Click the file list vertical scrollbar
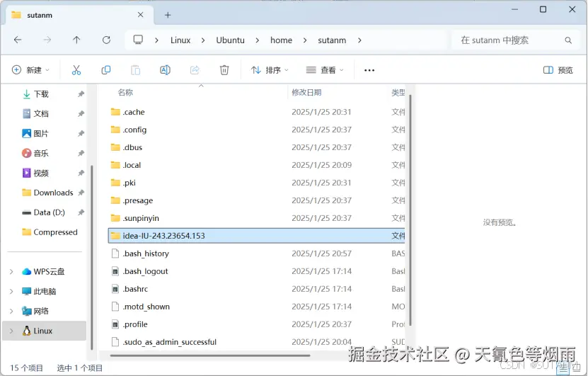The image size is (588, 376). point(410,210)
